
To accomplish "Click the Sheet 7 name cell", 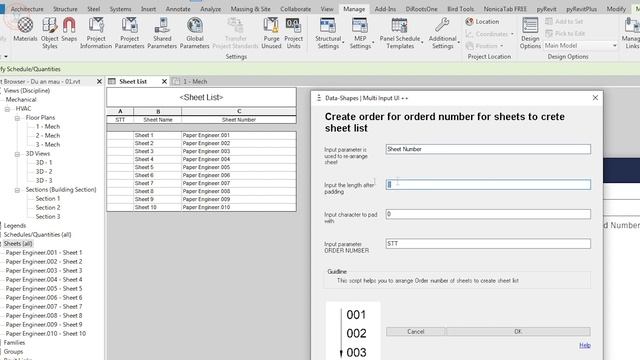I will 158,183.
